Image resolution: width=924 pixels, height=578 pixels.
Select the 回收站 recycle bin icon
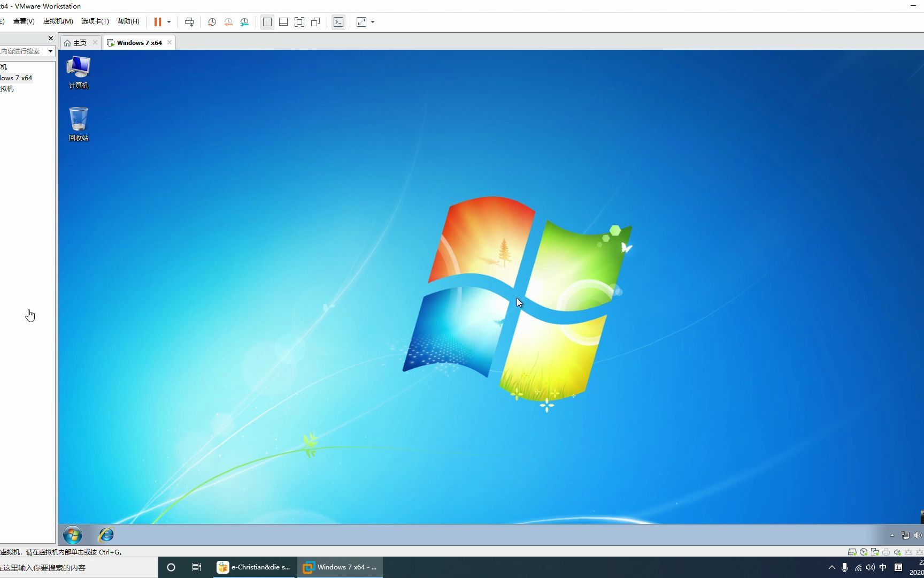tap(79, 124)
